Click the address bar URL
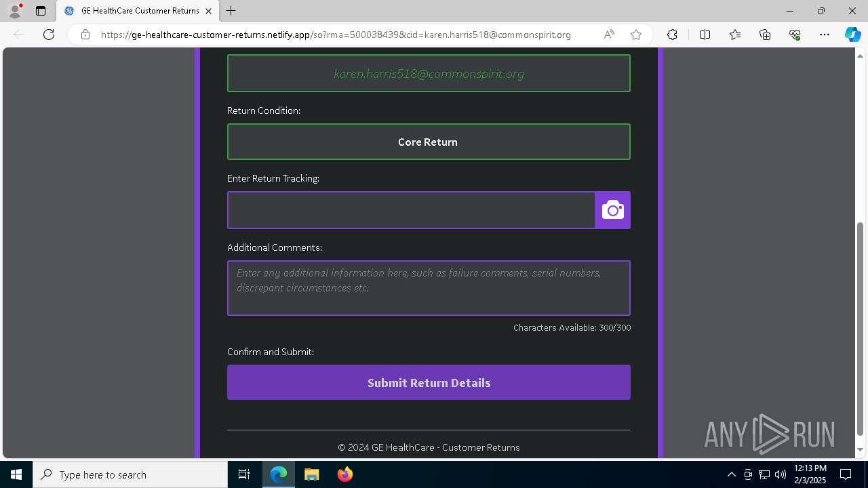Viewport: 868px width, 488px height. pyautogui.click(x=336, y=35)
